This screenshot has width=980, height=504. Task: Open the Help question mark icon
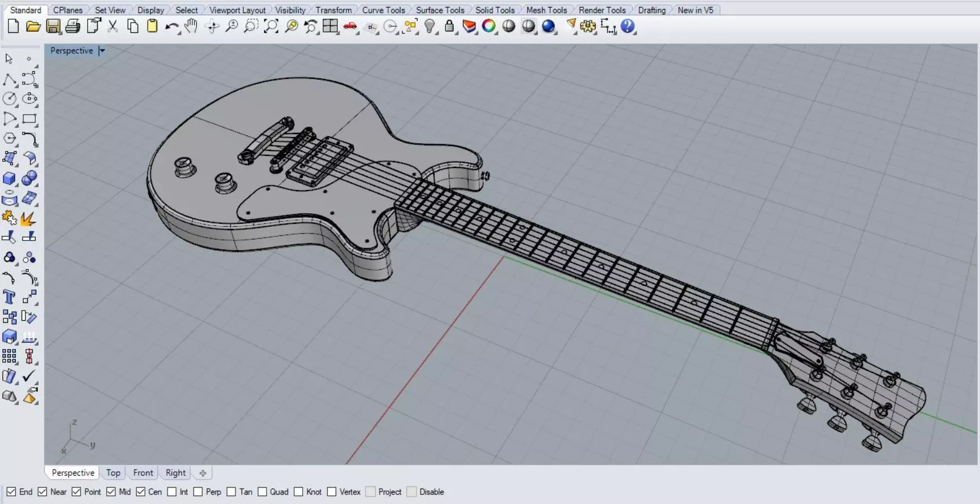[x=627, y=26]
